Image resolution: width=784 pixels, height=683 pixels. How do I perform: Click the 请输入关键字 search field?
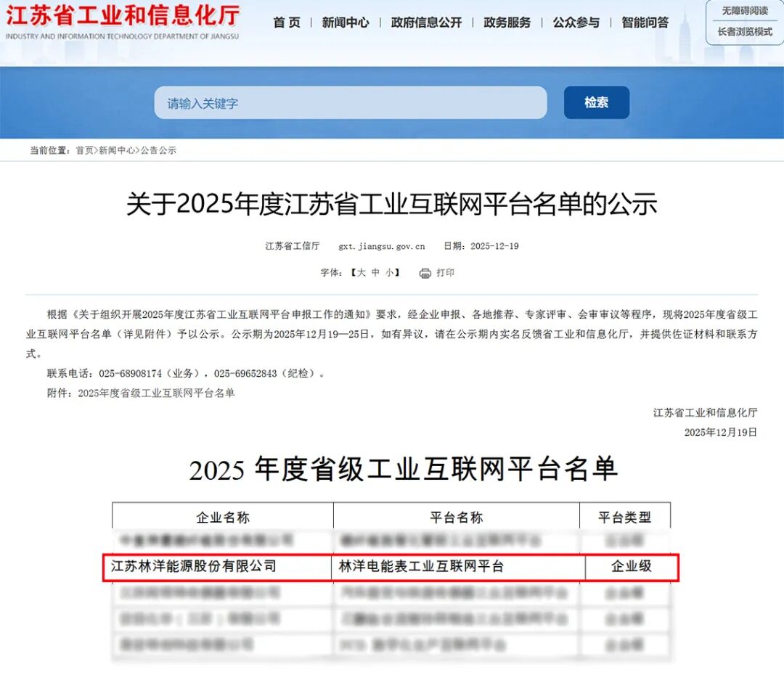(350, 103)
